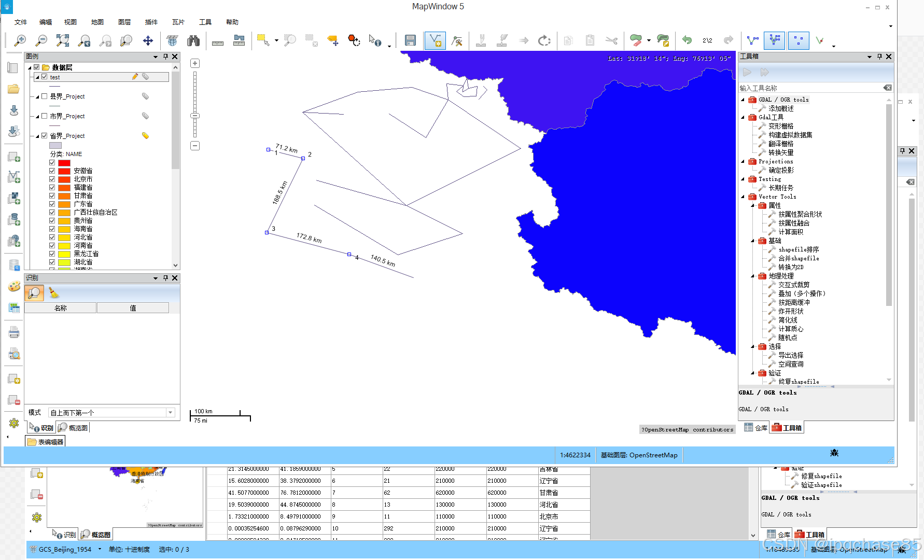Undo the last map edit
The width and height of the screenshot is (924, 560).
point(687,40)
